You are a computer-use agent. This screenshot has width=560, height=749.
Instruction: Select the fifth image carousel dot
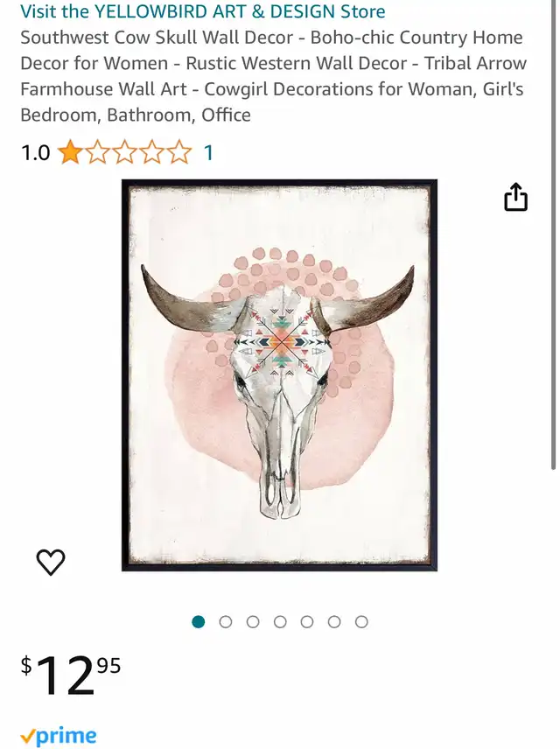[307, 621]
